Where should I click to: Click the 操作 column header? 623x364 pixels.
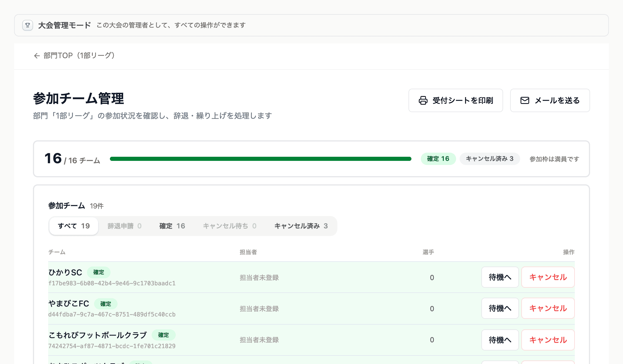click(x=569, y=252)
